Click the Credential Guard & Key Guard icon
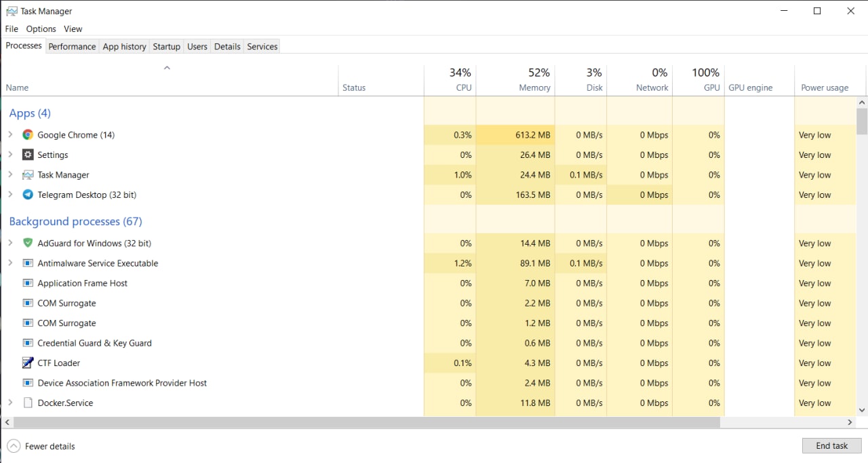The image size is (868, 463). [x=28, y=343]
